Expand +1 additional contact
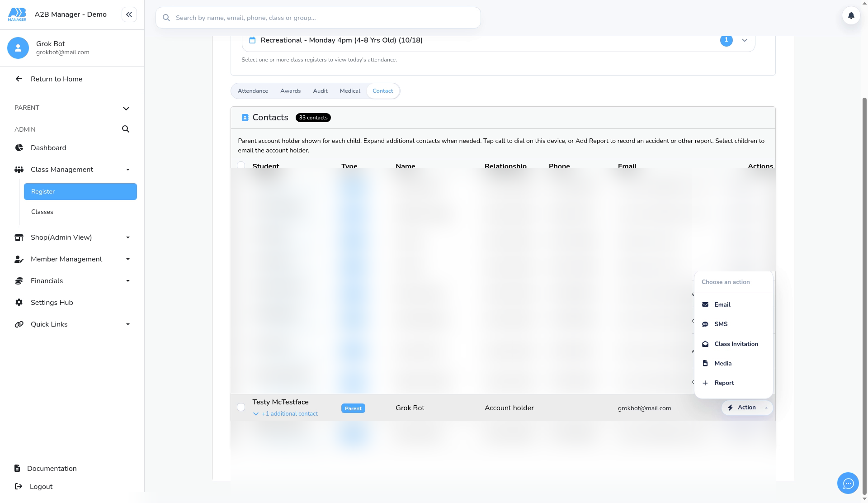This screenshot has height=503, width=868. [285, 414]
